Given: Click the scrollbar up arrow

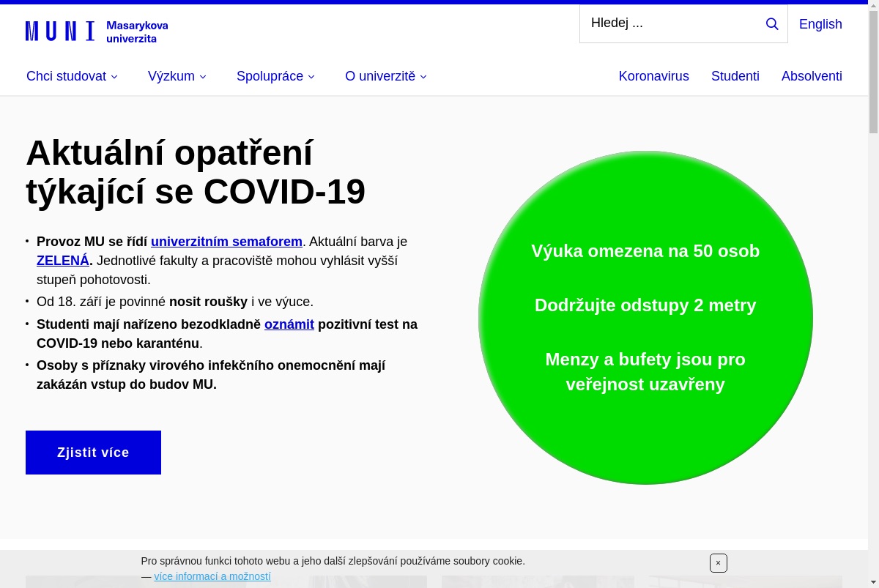Looking at the screenshot, I should [873, 4].
